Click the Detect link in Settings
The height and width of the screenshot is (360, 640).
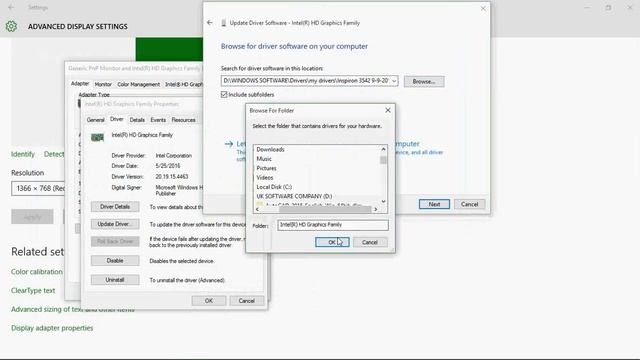point(54,154)
